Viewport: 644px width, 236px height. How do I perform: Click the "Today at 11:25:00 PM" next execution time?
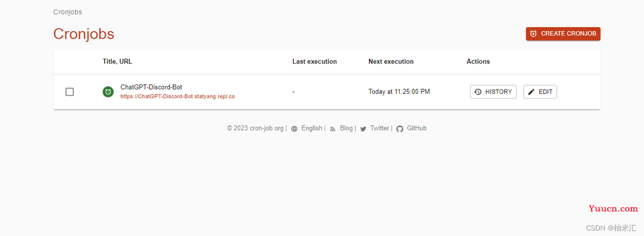tap(399, 92)
